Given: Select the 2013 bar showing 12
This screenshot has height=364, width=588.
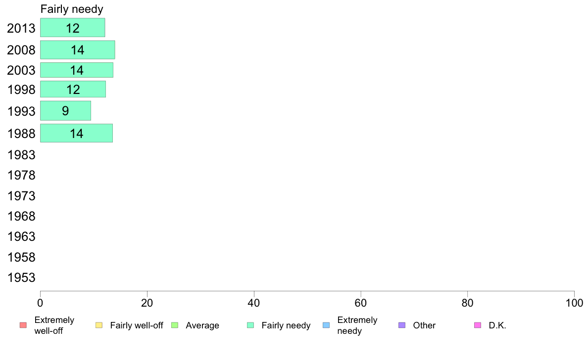Looking at the screenshot, I should [x=73, y=28].
